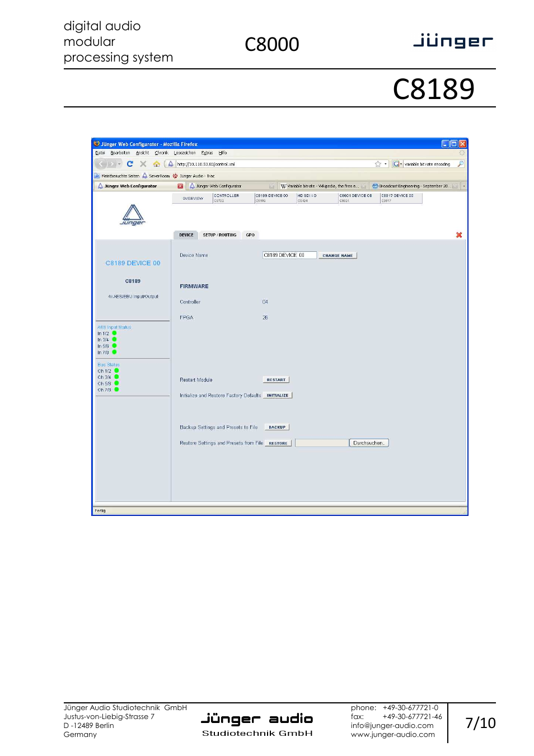
Task: Click the In 3/4 green status indicator
Action: click(x=114, y=339)
